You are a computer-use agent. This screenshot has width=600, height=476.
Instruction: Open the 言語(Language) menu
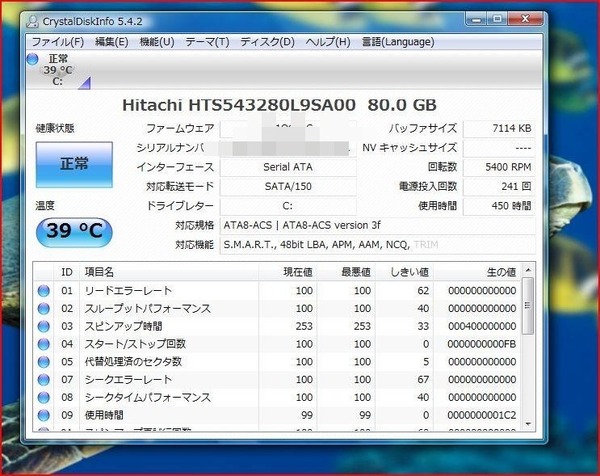tap(398, 42)
